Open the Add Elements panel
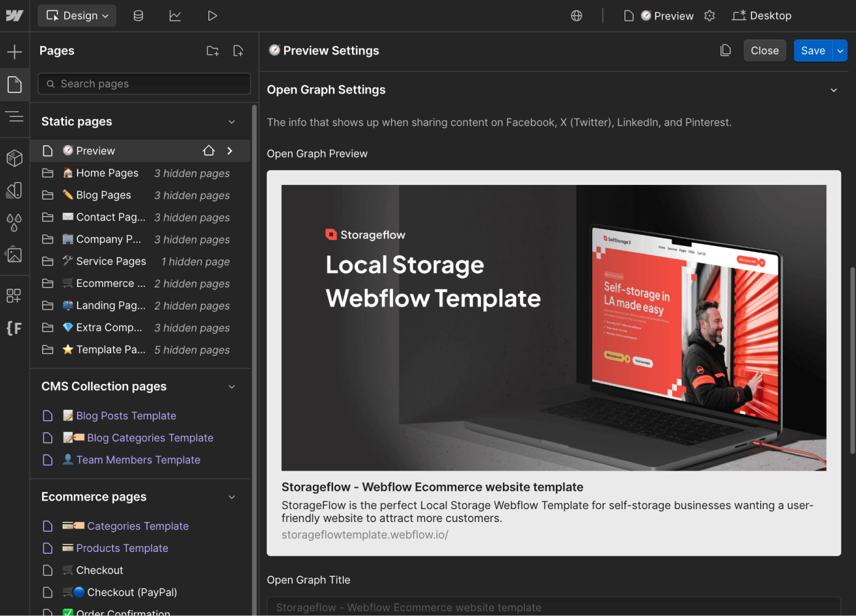 (15, 51)
